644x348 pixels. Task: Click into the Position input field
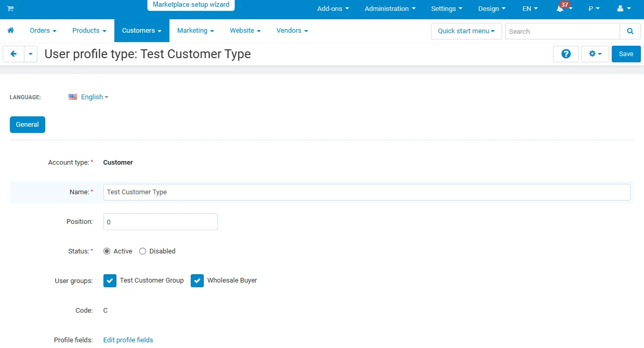point(160,222)
